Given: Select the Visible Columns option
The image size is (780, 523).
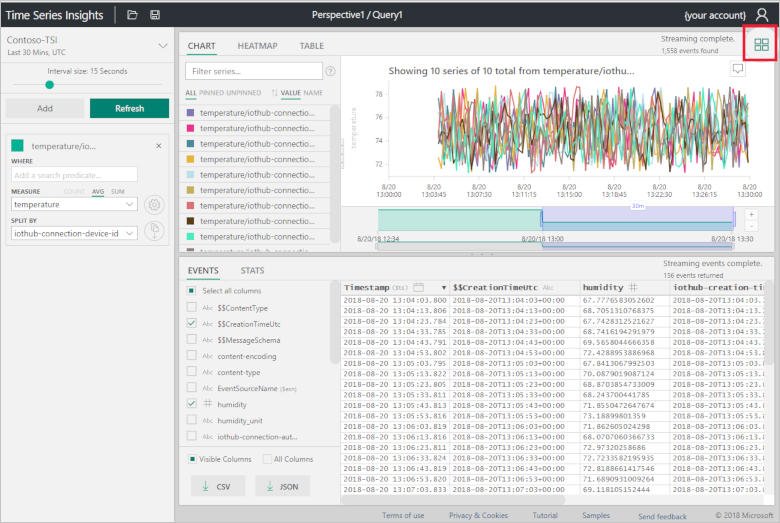Looking at the screenshot, I should [192, 459].
